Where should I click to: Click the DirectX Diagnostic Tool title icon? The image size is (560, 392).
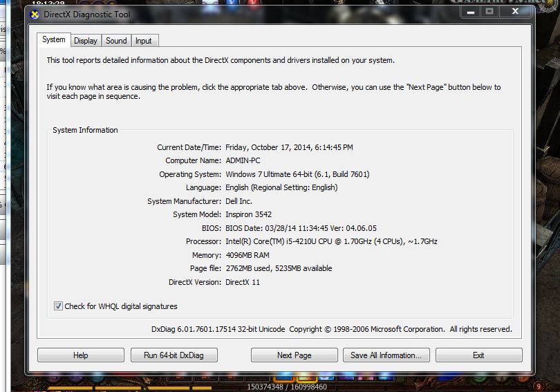(x=35, y=15)
